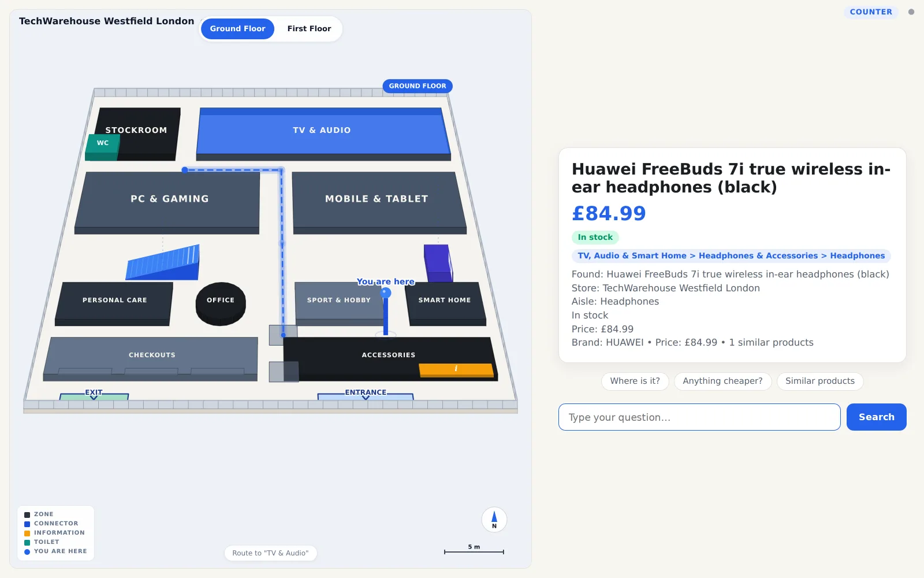Viewport: 924px width, 578px height.
Task: Click the ZONE legend swatch
Action: (x=27, y=515)
